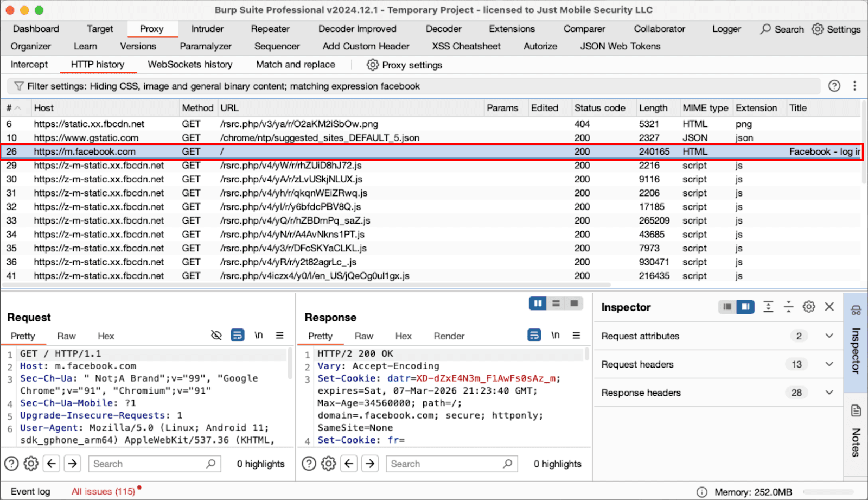Expand the Request headers section in Inspector
This screenshot has width=868, height=500.
pyautogui.click(x=829, y=364)
